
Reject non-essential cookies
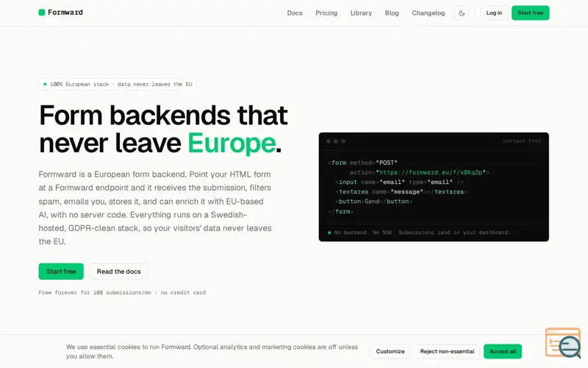447,351
